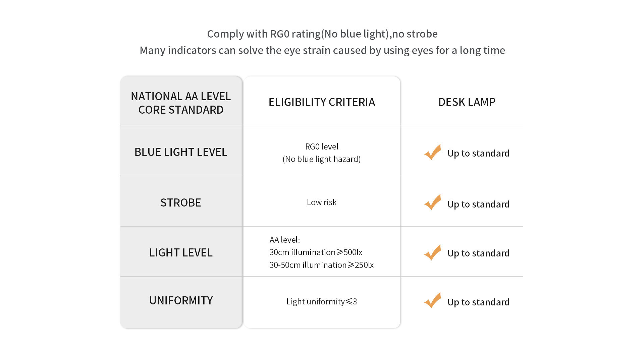This screenshot has height=350, width=644.
Task: Click the Strobe row orange checkmark
Action: click(x=433, y=202)
